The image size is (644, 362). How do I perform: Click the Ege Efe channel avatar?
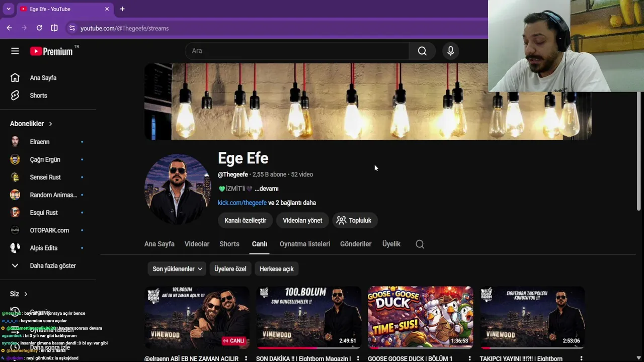(x=177, y=189)
